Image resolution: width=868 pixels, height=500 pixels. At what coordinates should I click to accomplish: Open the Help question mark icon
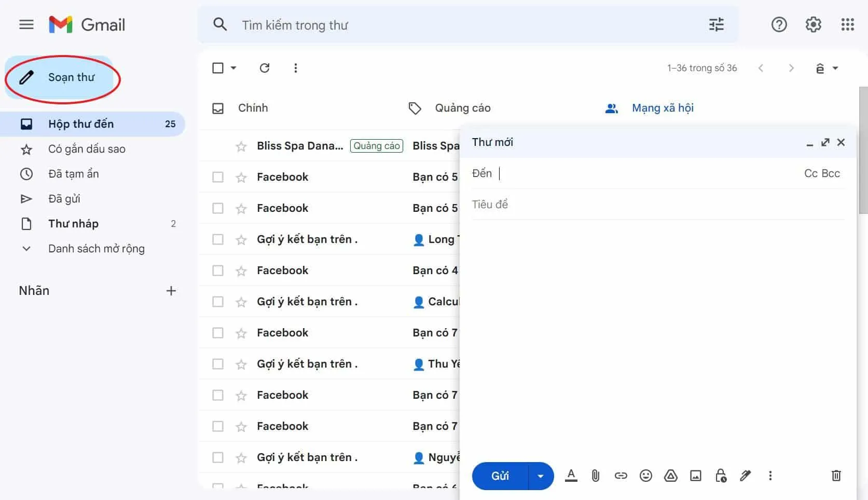(x=779, y=24)
